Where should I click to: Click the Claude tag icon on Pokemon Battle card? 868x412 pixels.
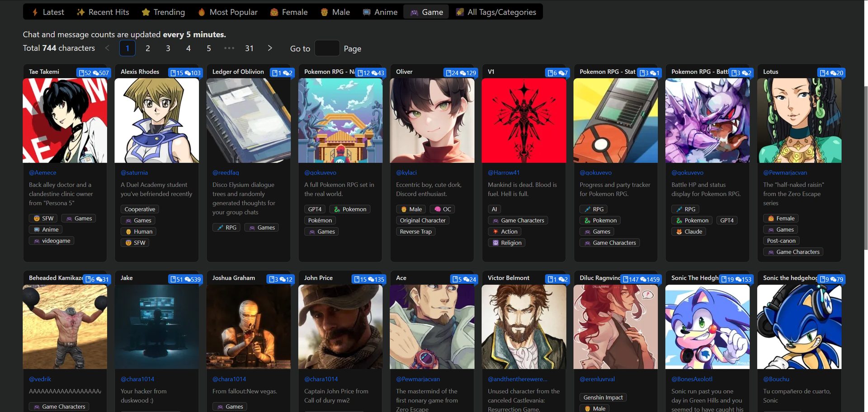[679, 232]
